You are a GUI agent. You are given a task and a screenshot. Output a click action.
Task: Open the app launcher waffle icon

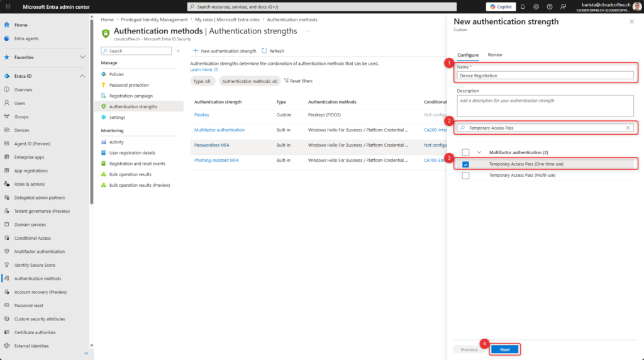[x=8, y=6]
